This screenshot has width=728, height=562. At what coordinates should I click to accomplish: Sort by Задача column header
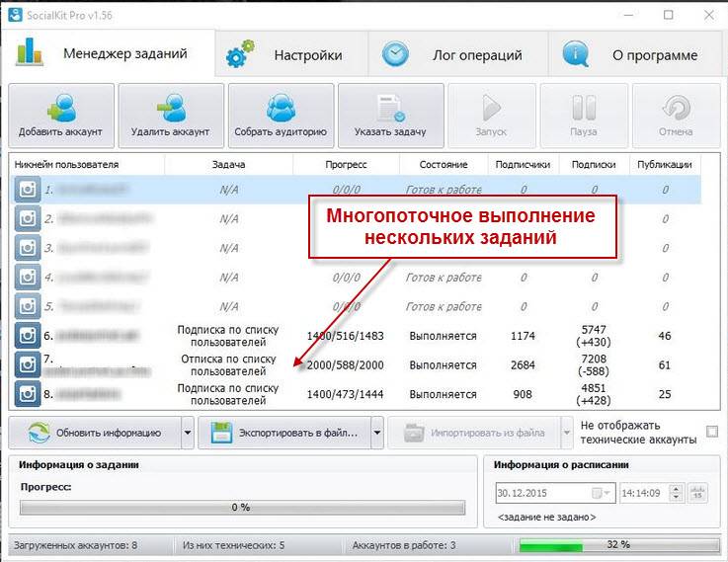tap(228, 164)
